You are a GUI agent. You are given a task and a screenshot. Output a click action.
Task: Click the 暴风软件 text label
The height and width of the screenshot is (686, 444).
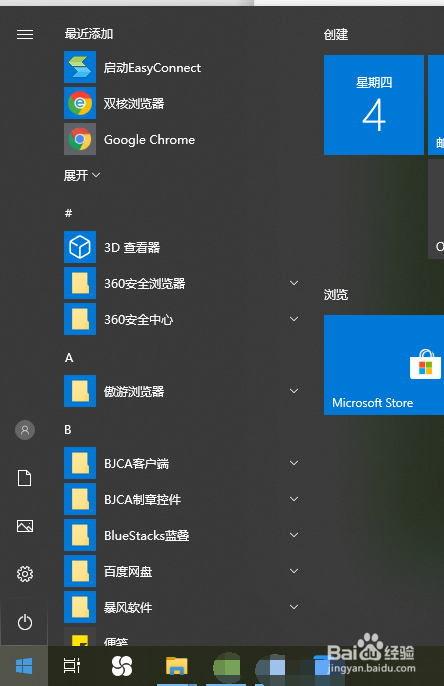point(128,607)
